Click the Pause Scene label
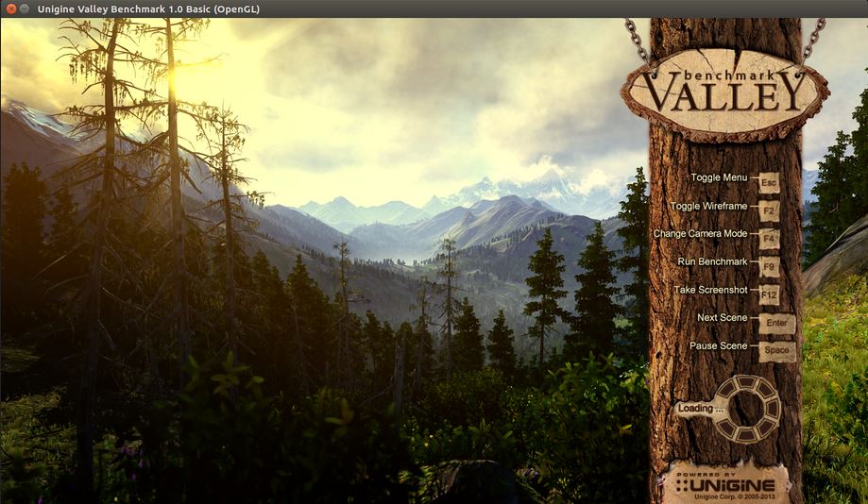The image size is (868, 504). coord(718,345)
